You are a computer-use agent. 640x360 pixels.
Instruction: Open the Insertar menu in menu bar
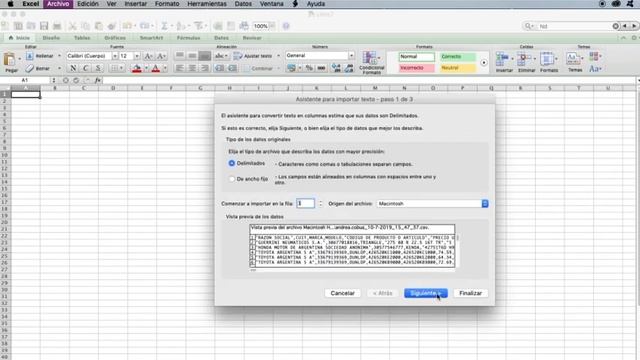point(136,4)
